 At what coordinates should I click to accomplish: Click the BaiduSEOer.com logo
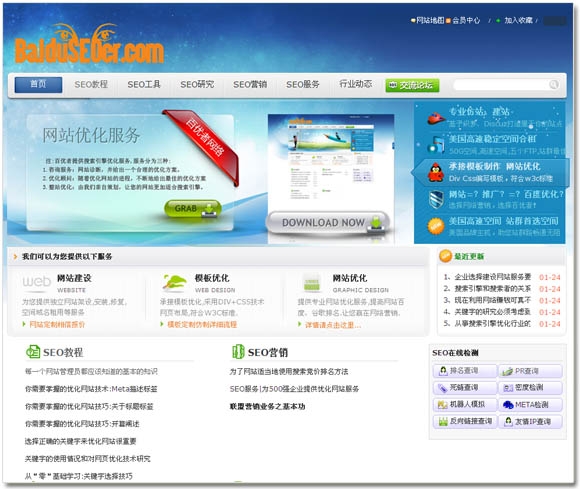coord(89,45)
